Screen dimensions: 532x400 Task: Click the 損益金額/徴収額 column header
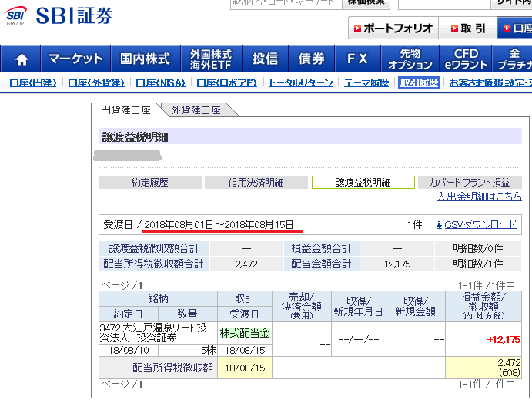(483, 306)
